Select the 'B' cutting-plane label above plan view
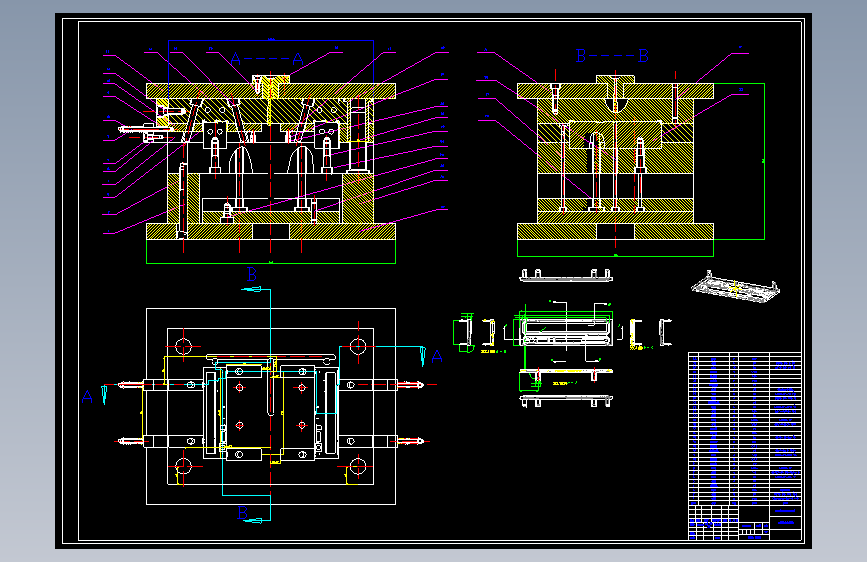Screen dimensions: 867x562 [x=252, y=274]
